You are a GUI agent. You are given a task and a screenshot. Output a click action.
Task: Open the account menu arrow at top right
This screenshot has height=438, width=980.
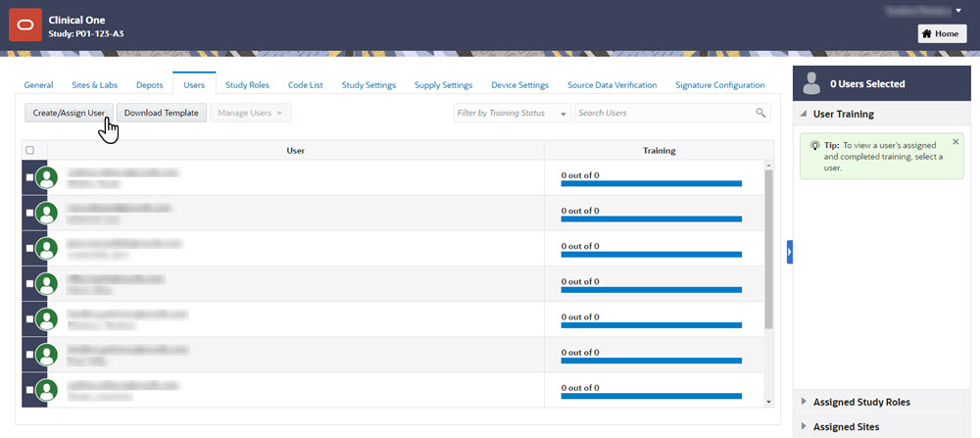click(x=959, y=11)
